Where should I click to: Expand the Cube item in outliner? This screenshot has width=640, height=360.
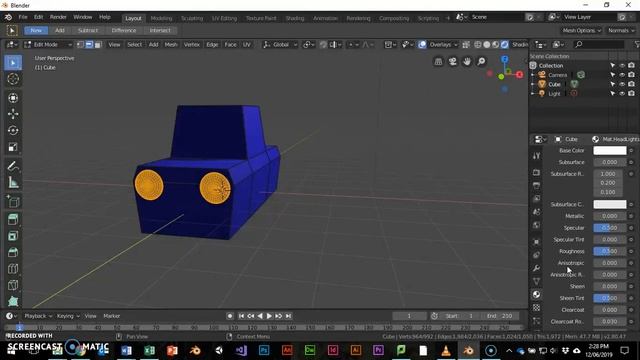click(533, 84)
